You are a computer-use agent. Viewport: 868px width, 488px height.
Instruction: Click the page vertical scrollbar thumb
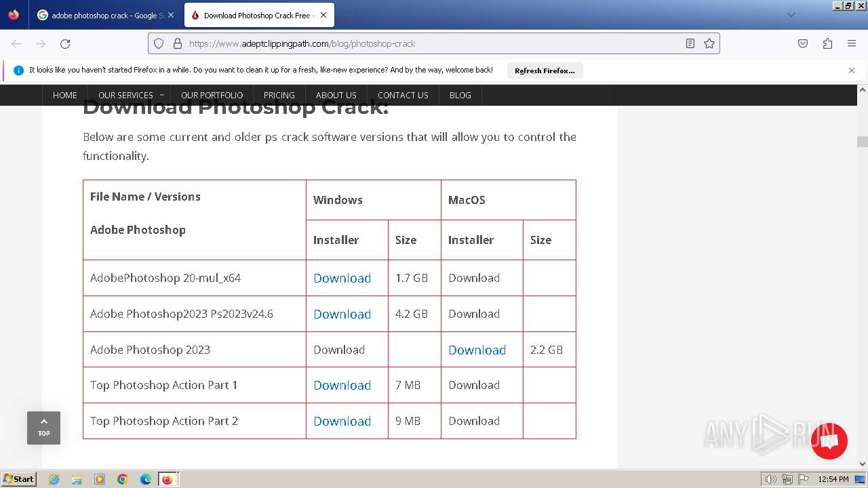(863, 142)
